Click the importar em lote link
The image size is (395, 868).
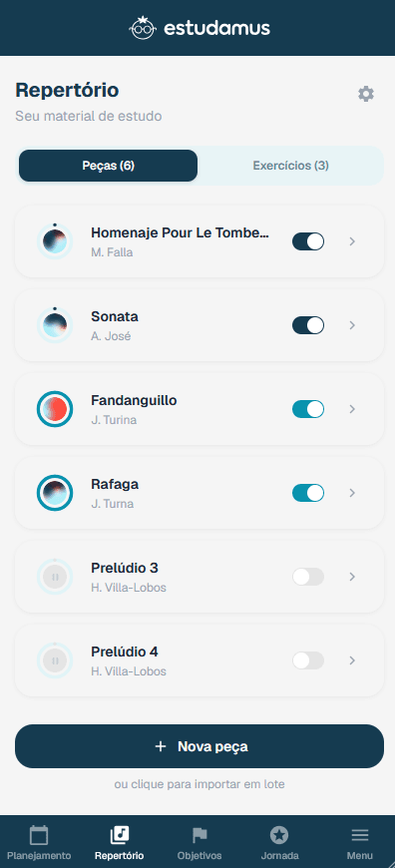(199, 784)
